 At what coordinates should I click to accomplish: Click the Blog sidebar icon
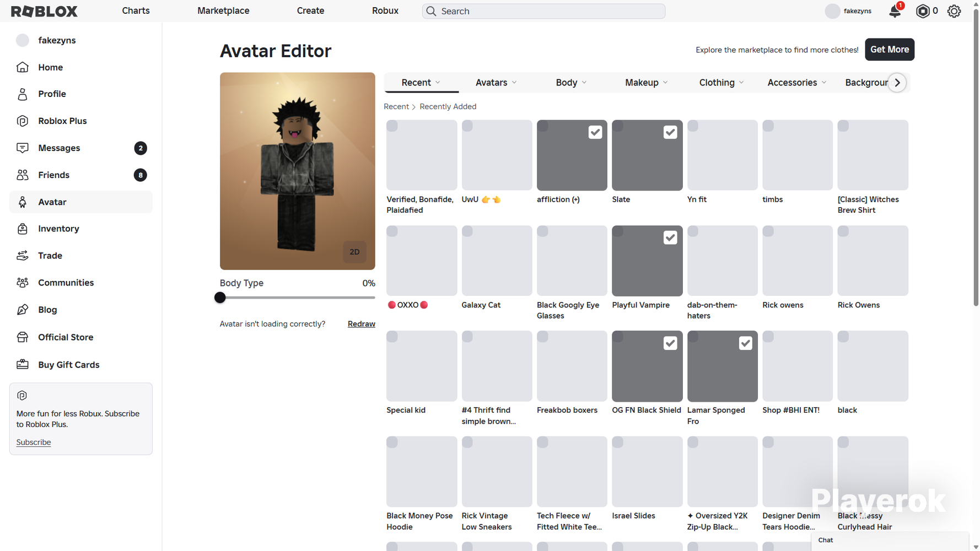coord(23,310)
